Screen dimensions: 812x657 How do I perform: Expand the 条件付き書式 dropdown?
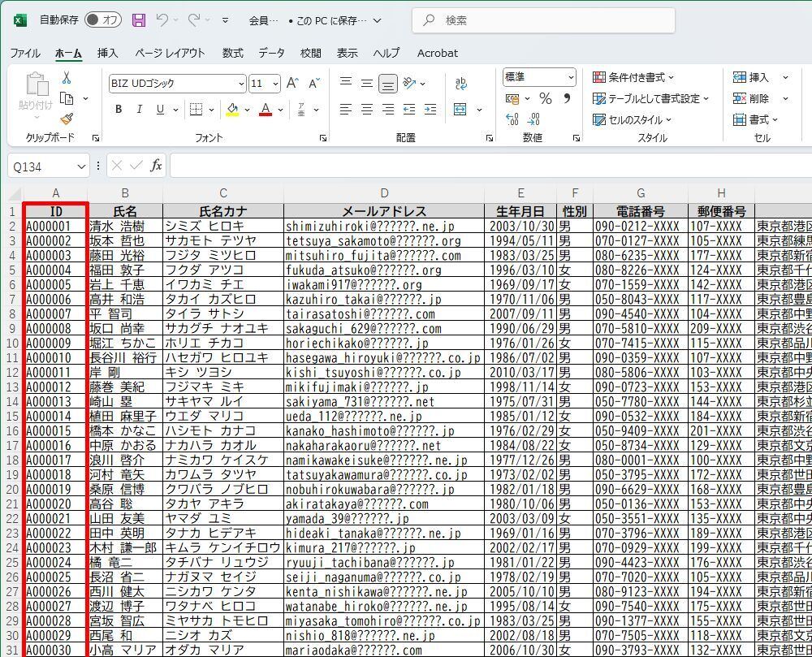pyautogui.click(x=672, y=78)
